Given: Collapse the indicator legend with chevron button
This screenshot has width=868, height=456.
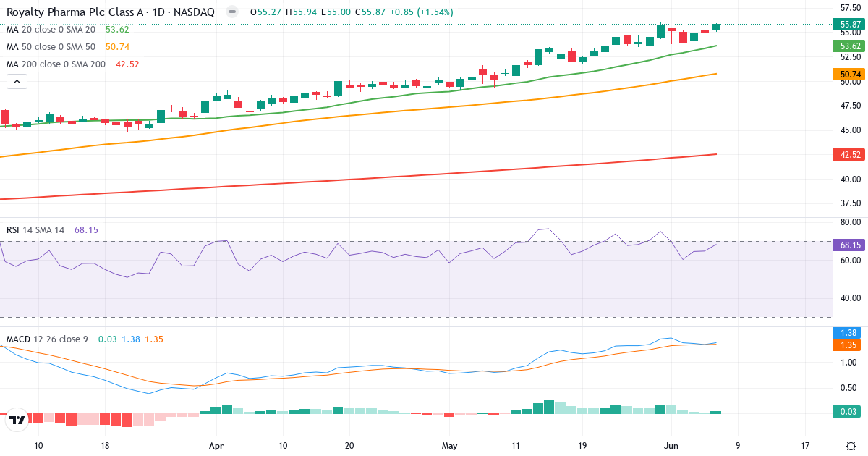Looking at the screenshot, I should [17, 82].
